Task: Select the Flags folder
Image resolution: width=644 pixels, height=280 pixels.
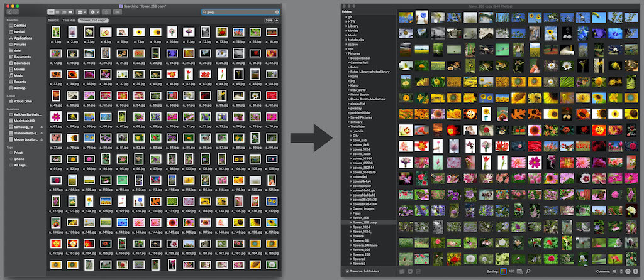Action: (x=357, y=213)
